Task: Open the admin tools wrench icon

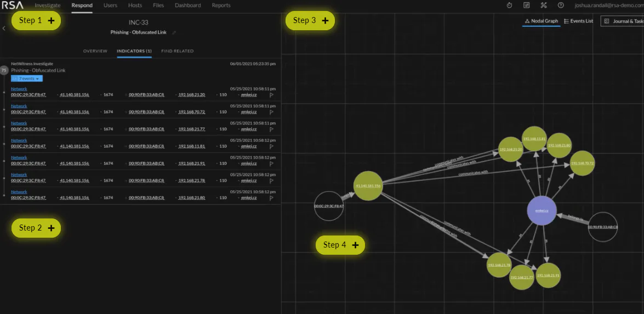Action: (544, 5)
